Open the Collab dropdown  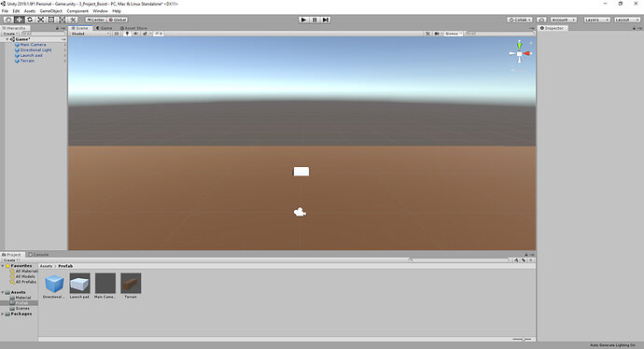point(520,20)
